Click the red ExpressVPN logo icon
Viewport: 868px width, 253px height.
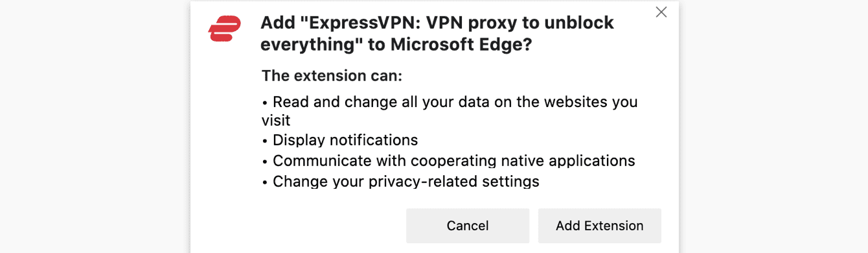point(225,29)
